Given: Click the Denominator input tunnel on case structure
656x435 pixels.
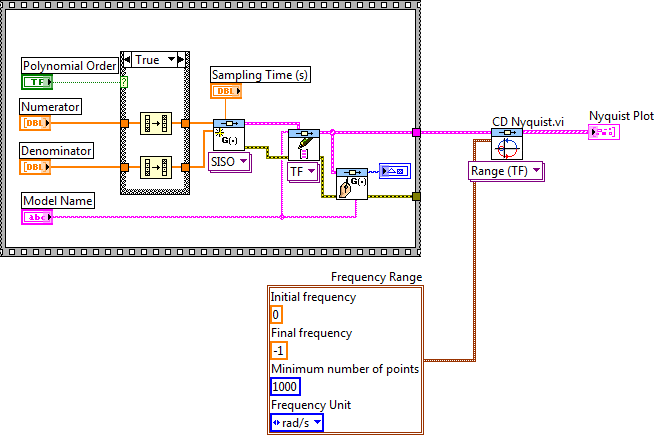Looking at the screenshot, I should (x=124, y=167).
